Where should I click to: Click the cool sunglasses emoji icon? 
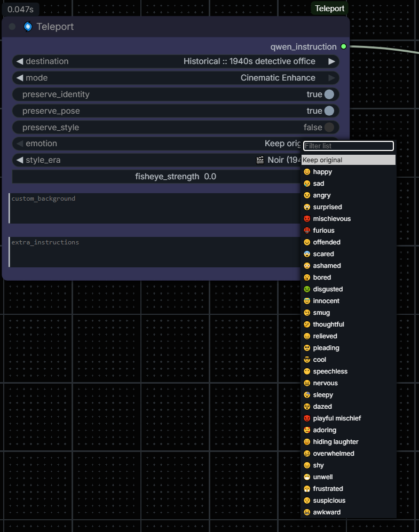pos(307,360)
